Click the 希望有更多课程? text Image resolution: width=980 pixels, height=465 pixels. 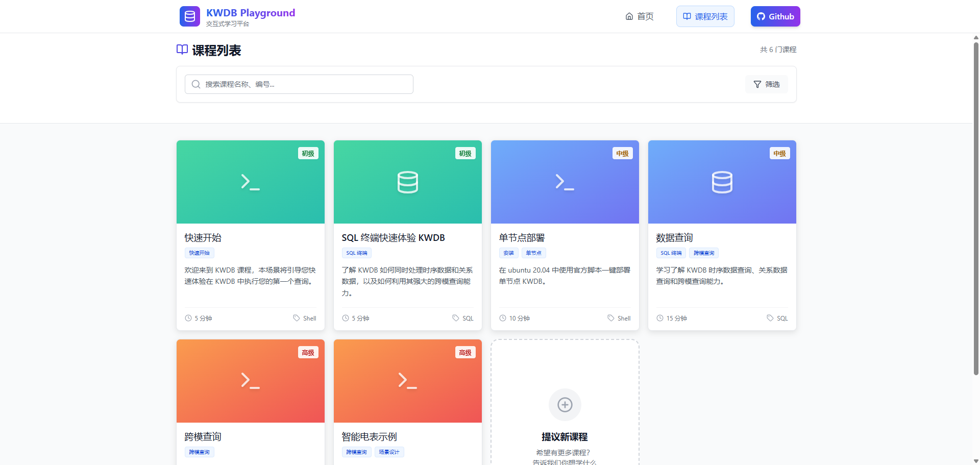pos(563,453)
